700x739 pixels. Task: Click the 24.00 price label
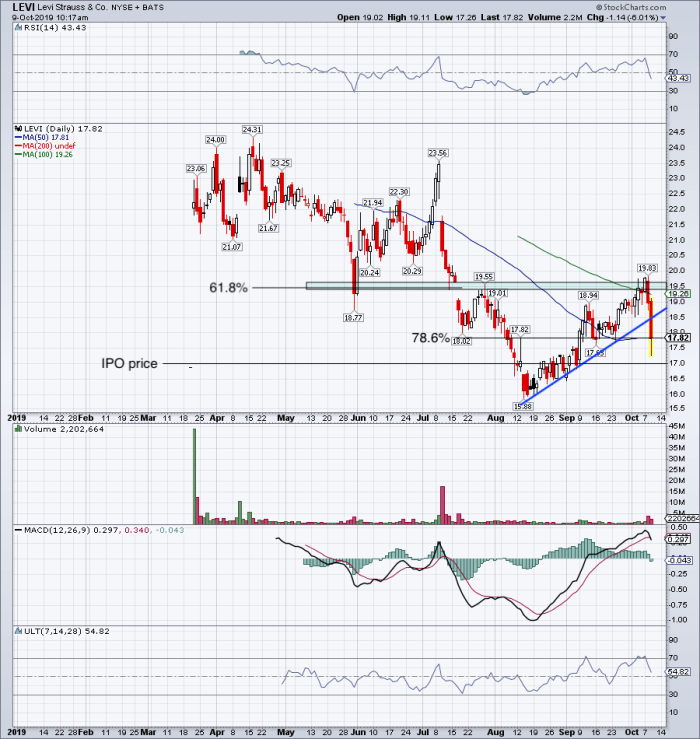tap(215, 140)
